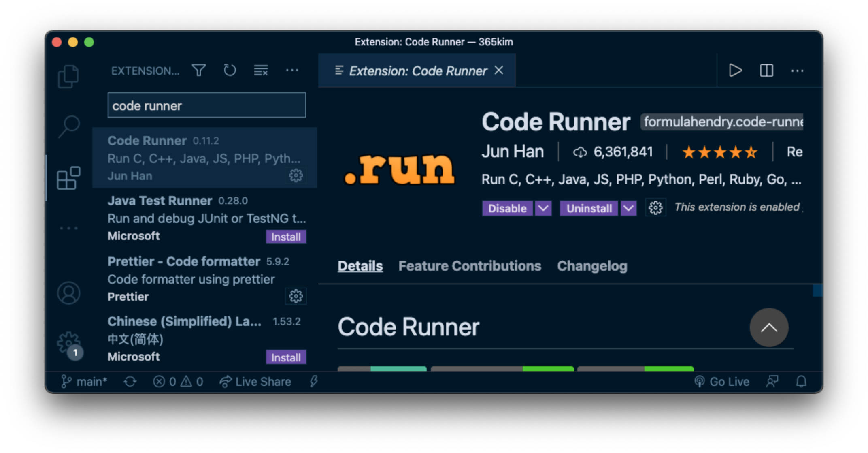Open the Accounts icon in activity bar

tap(68, 293)
